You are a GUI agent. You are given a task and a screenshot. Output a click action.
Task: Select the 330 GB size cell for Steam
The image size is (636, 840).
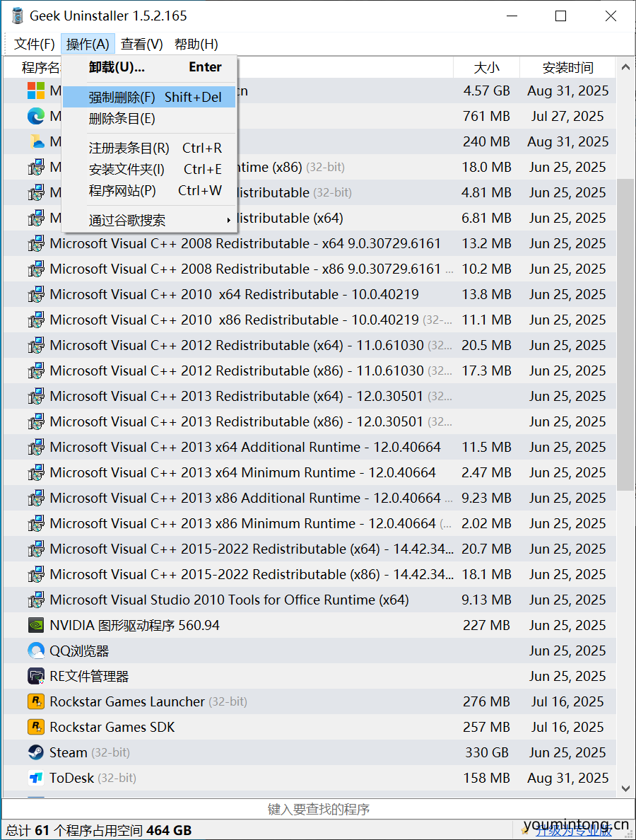tap(487, 753)
